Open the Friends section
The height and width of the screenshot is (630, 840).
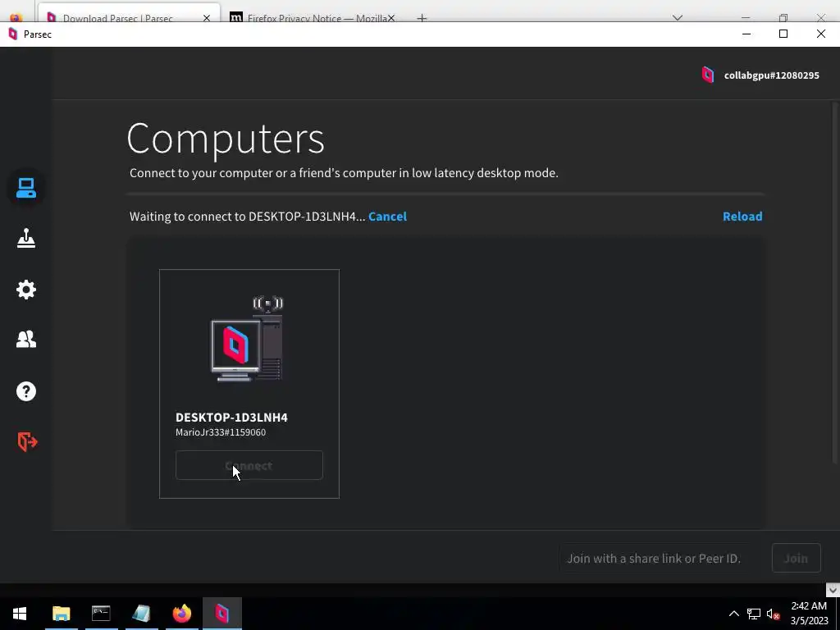(x=25, y=339)
